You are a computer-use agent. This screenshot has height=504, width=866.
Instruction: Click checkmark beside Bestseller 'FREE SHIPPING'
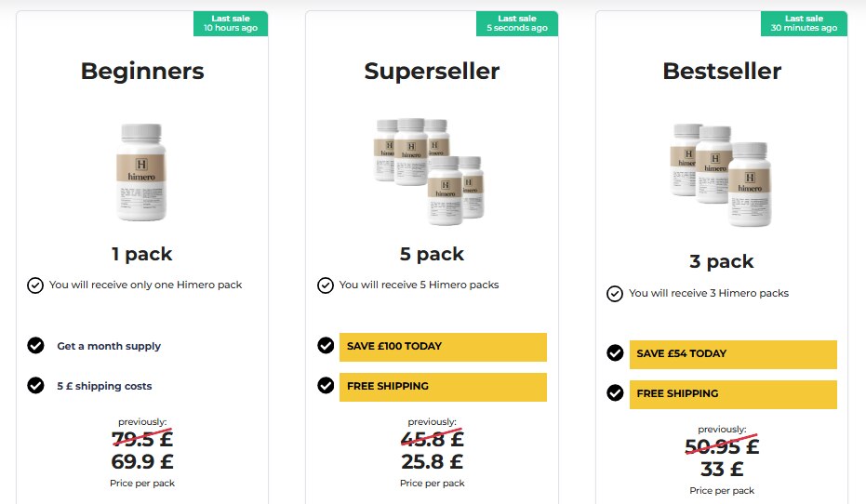pos(615,392)
